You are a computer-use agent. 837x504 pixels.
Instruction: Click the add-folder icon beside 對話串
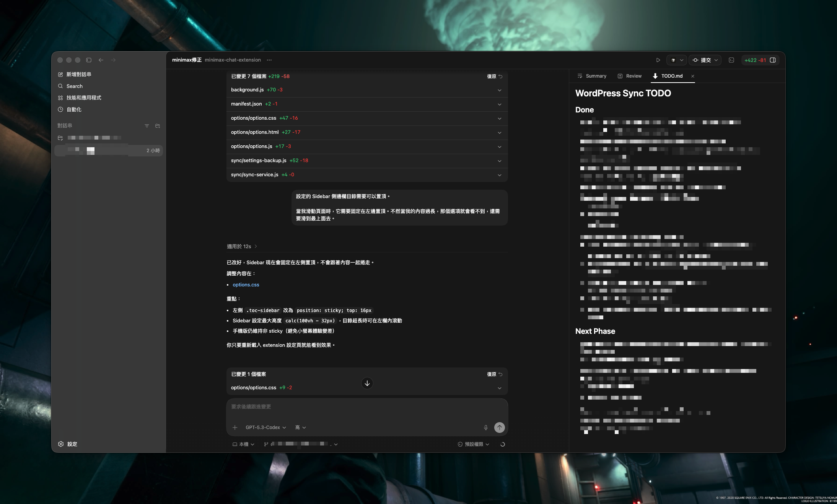click(x=158, y=126)
